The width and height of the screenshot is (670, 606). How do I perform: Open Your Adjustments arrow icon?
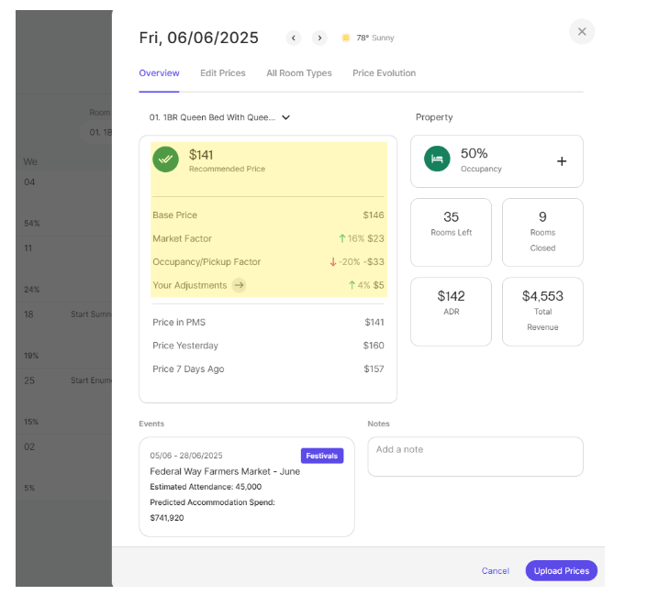tap(239, 285)
